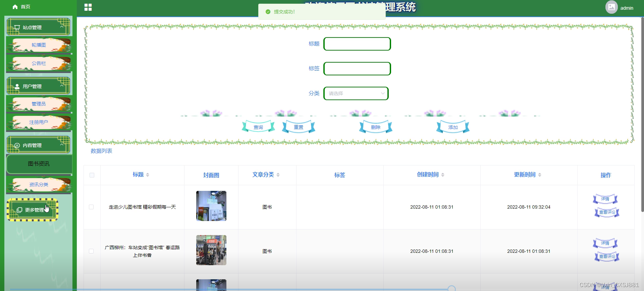Check the row 广西柳州 车站变成图书馆
The image size is (644, 291).
point(91,251)
